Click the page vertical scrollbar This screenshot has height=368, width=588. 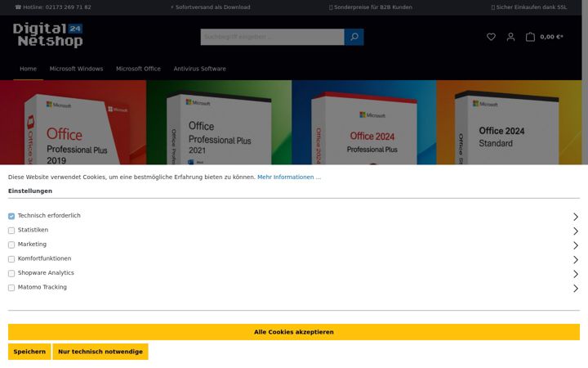(x=585, y=83)
